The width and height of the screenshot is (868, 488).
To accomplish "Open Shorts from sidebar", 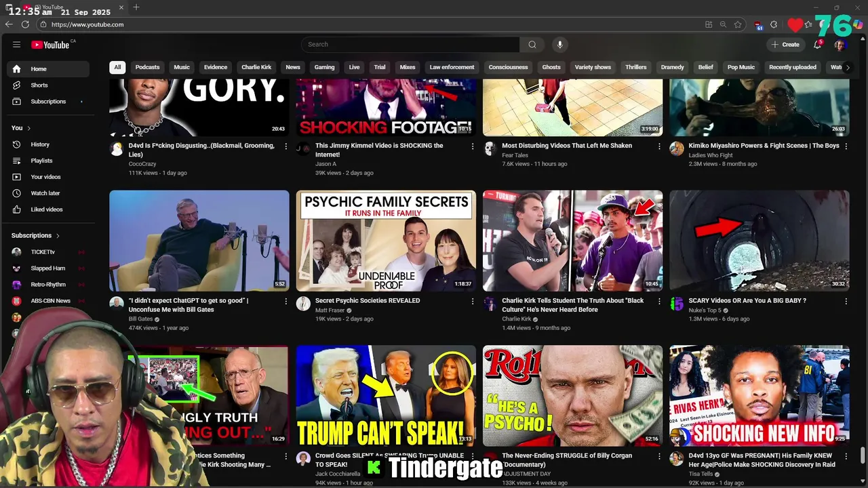I will pyautogui.click(x=47, y=85).
